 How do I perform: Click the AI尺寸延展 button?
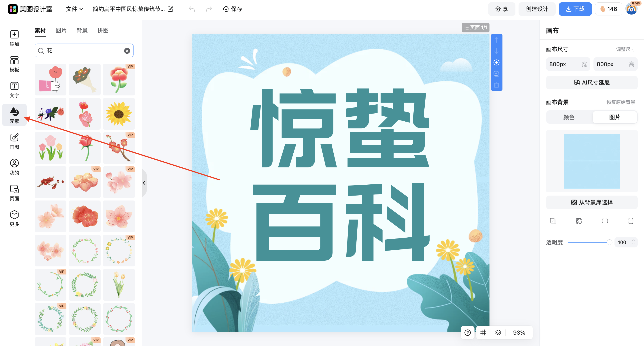[591, 82]
